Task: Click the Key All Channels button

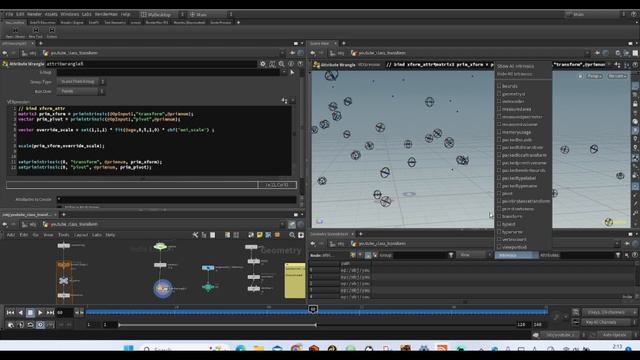Action: [607, 322]
